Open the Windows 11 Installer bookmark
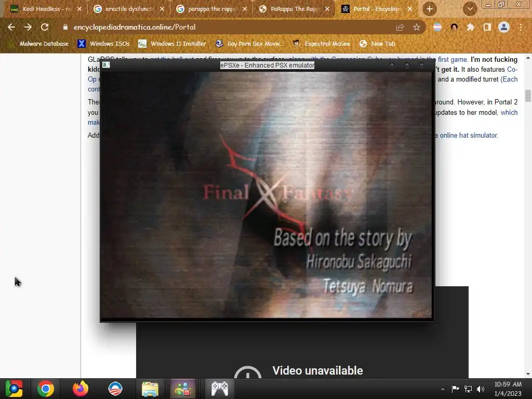The width and height of the screenshot is (532, 399). pyautogui.click(x=172, y=44)
